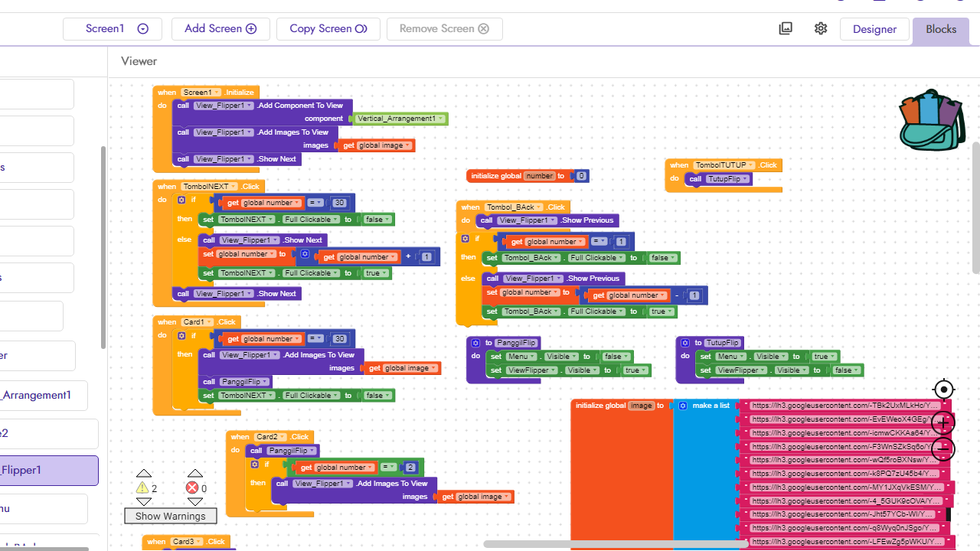Zoom in with the plus icon
The height and width of the screenshot is (551, 980).
943,423
